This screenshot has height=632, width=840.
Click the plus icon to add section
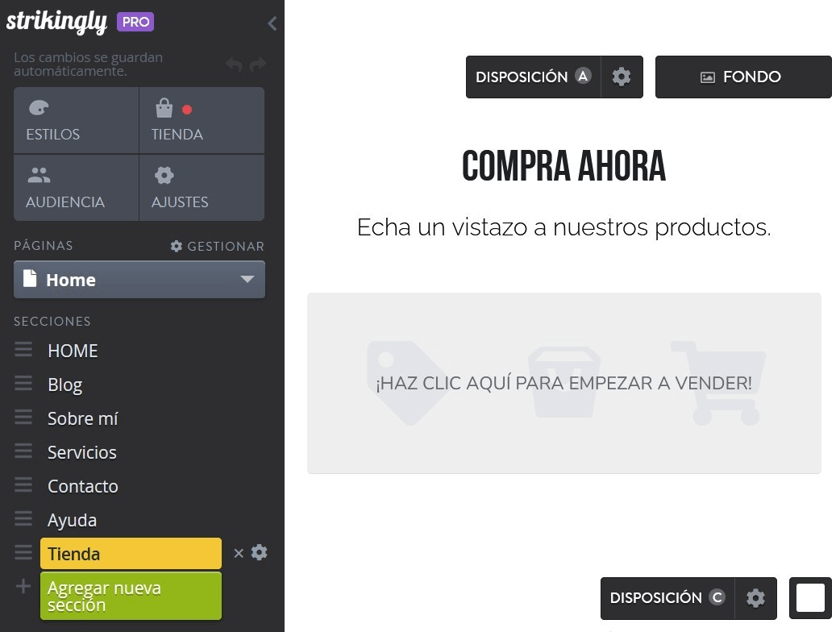click(23, 587)
